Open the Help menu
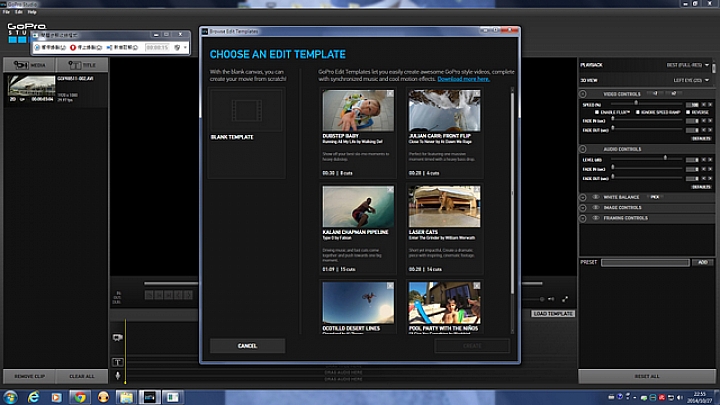Viewport: 720px width, 405px height. 32,12
